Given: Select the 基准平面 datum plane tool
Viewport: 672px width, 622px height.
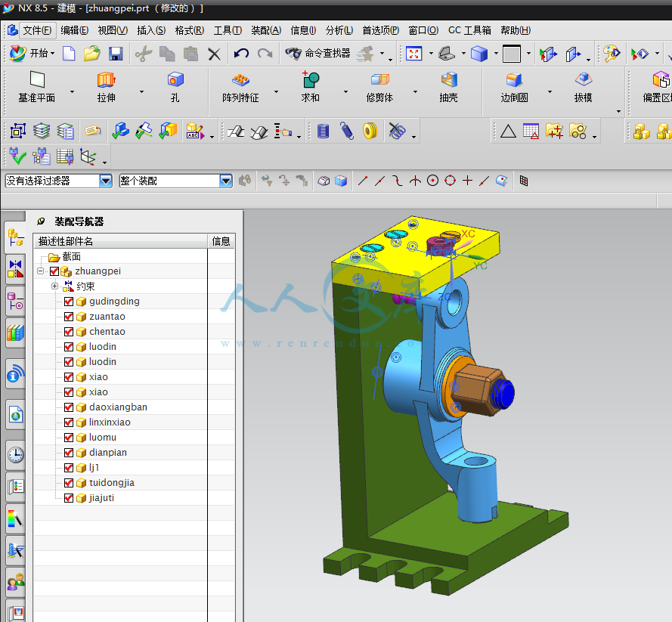Looking at the screenshot, I should [x=37, y=88].
